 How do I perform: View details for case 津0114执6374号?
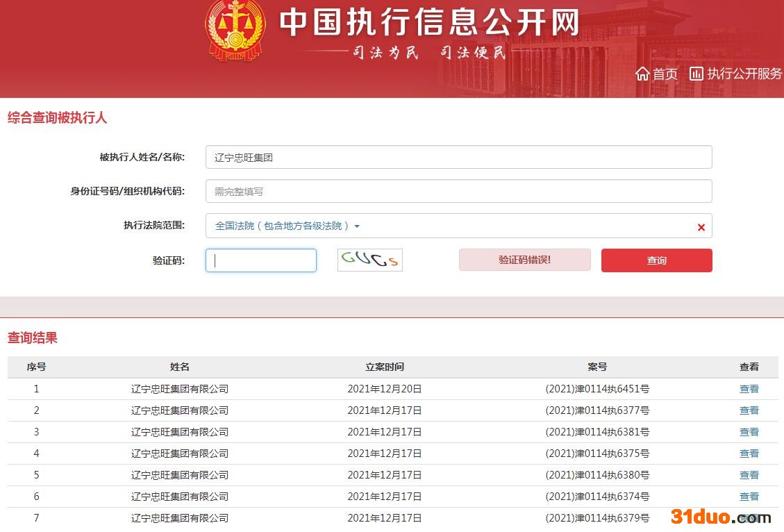point(749,497)
